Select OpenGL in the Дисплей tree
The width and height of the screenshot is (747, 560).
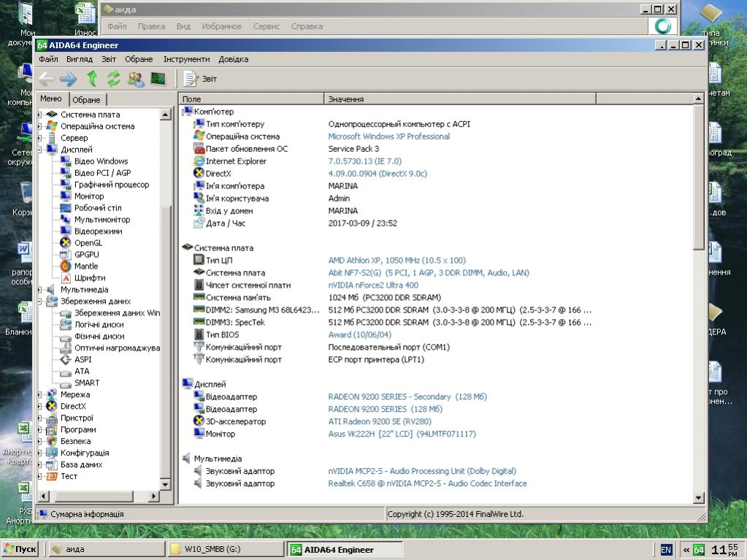point(88,243)
